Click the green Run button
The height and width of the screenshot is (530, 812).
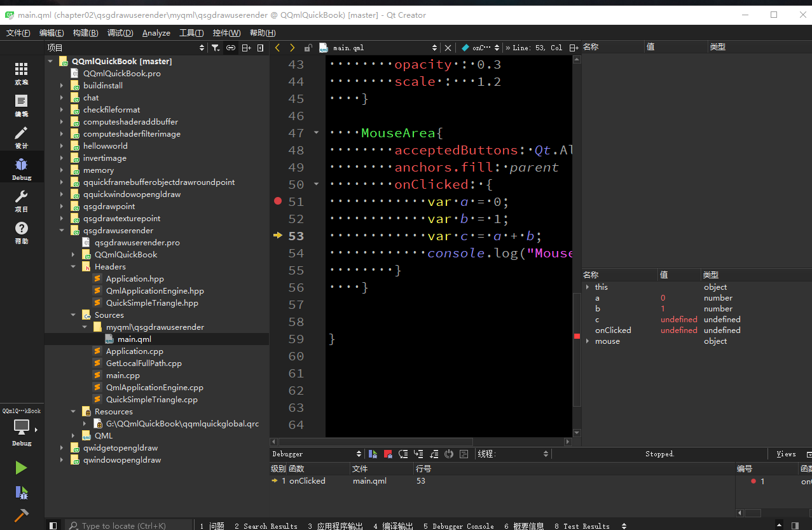(x=21, y=468)
